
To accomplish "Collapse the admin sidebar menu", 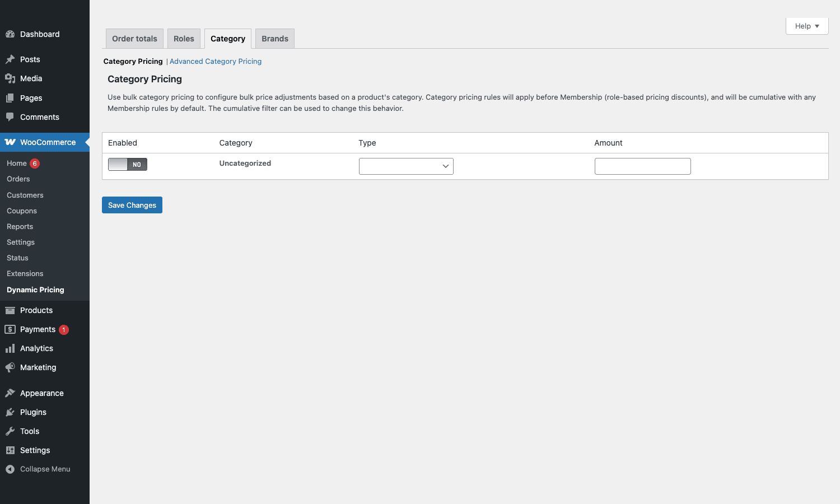I will point(45,469).
